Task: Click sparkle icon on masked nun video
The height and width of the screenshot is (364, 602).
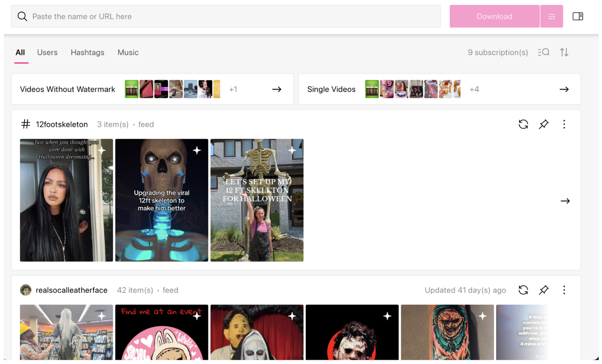Action: click(x=292, y=317)
